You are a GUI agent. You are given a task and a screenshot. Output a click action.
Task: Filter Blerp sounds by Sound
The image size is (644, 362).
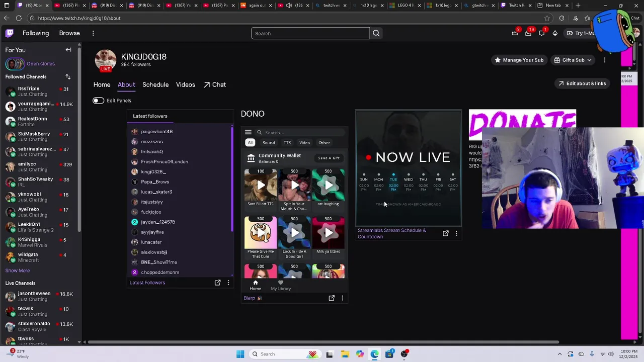click(x=269, y=143)
